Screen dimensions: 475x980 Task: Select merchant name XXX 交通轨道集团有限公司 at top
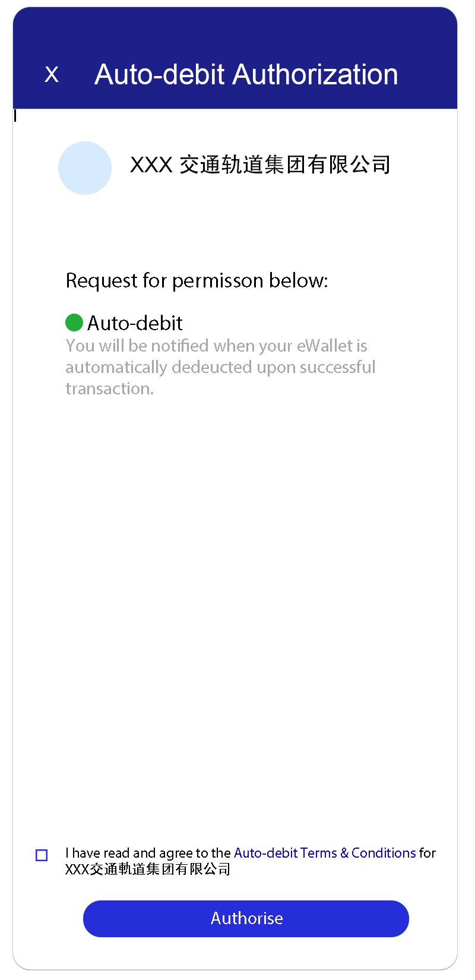(x=260, y=165)
